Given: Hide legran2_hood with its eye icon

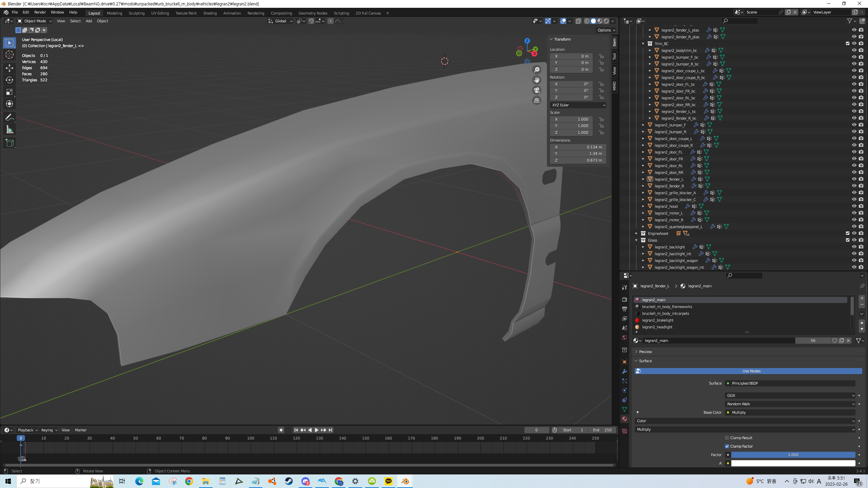Looking at the screenshot, I should click(854, 206).
